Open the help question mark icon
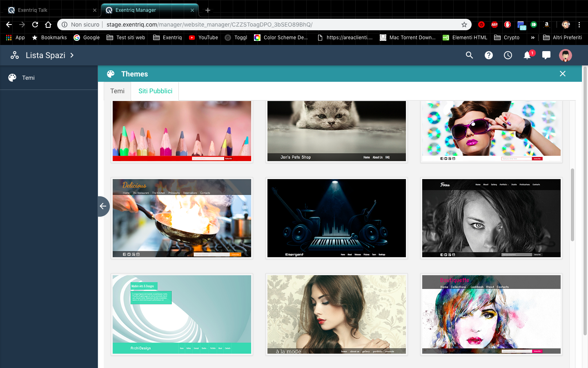The image size is (588, 368). click(x=488, y=55)
